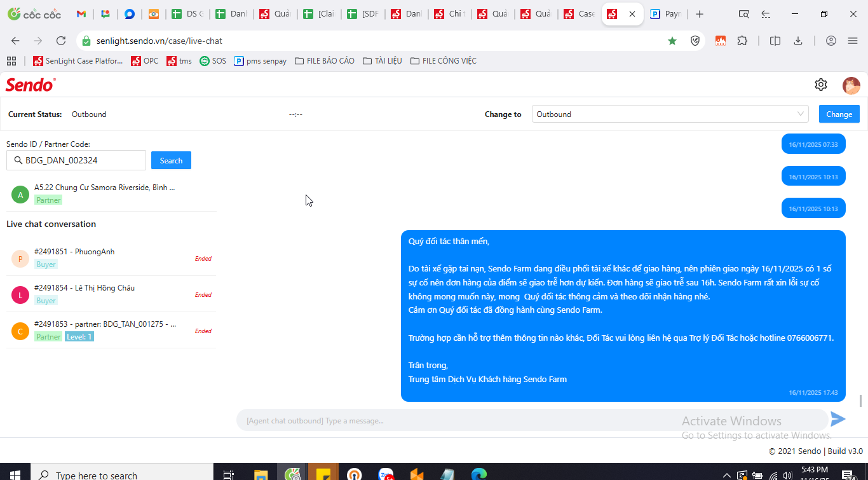This screenshot has height=480, width=868.
Task: Open the SOS bookmark
Action: 213,61
